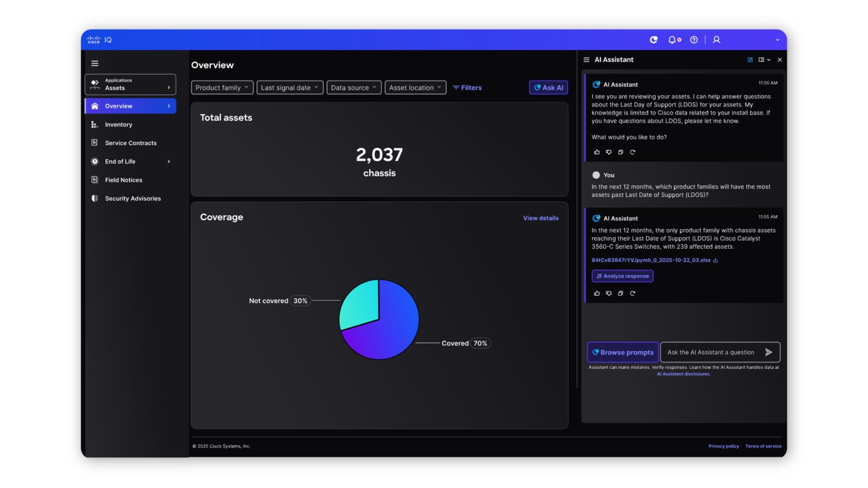This screenshot has width=868, height=488.
Task: Click the Ask the AI Assistant question field
Action: click(x=715, y=352)
